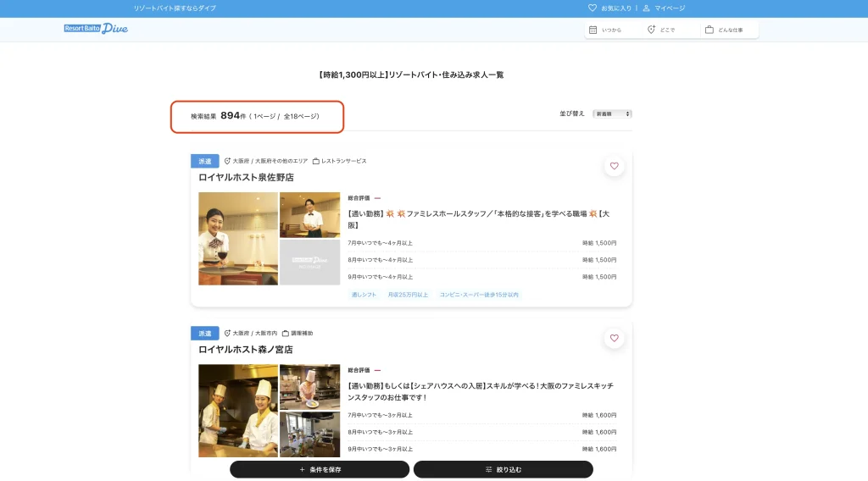The height and width of the screenshot is (481, 868).
Task: Select 月収25万円以上 tag
Action: [x=408, y=295]
